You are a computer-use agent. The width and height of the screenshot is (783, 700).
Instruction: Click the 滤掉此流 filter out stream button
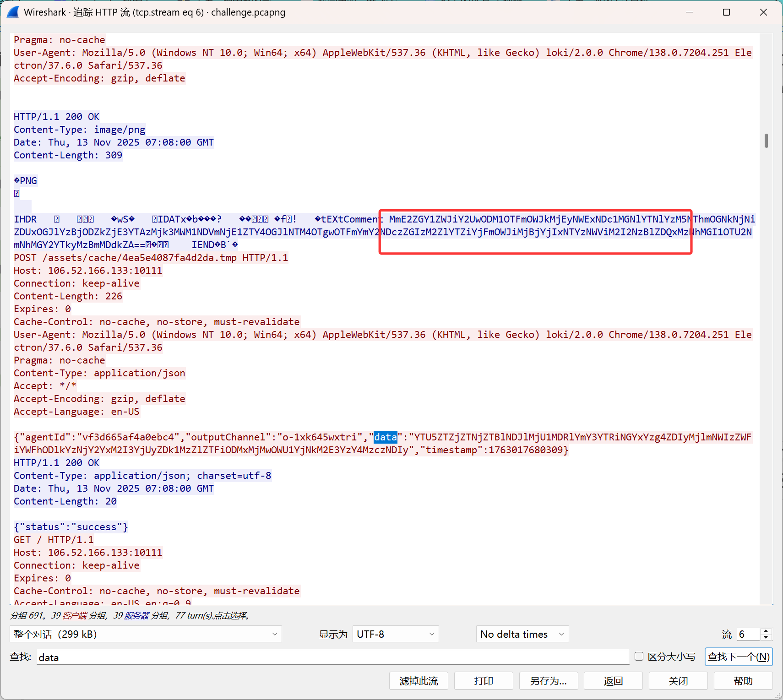point(419,681)
